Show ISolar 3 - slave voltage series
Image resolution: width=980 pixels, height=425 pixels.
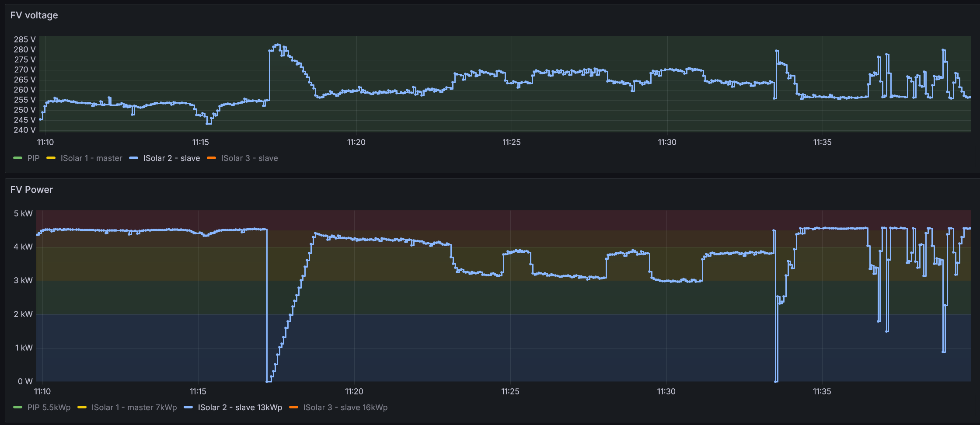pos(249,158)
